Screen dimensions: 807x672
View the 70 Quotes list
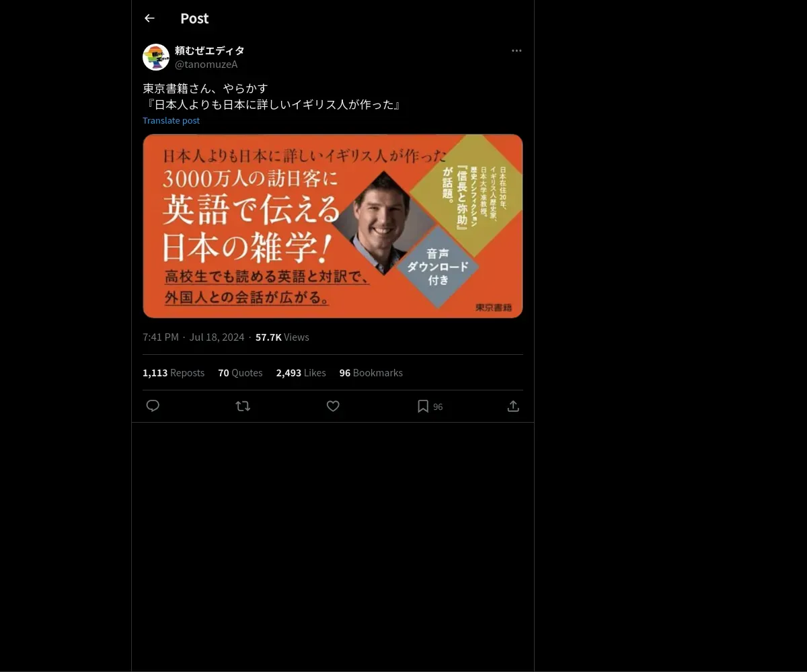pyautogui.click(x=240, y=372)
